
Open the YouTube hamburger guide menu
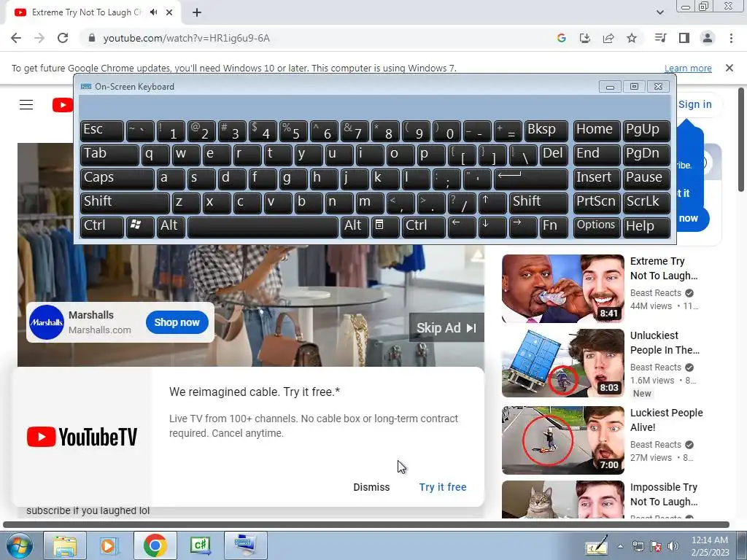coord(26,105)
